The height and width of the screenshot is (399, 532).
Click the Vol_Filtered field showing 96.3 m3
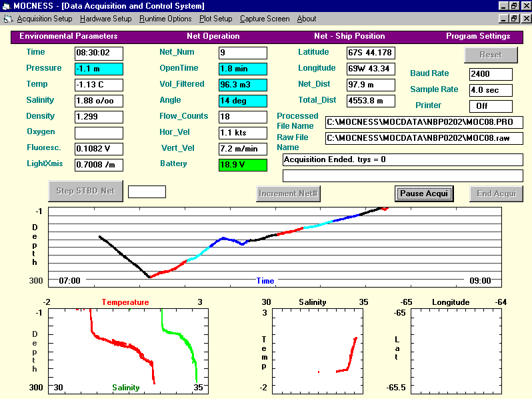pyautogui.click(x=243, y=85)
